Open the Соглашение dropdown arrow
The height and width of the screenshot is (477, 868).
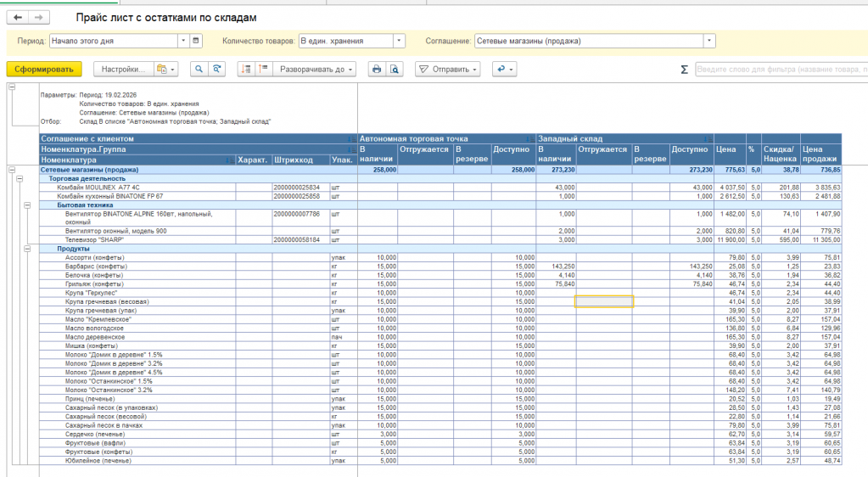(708, 41)
